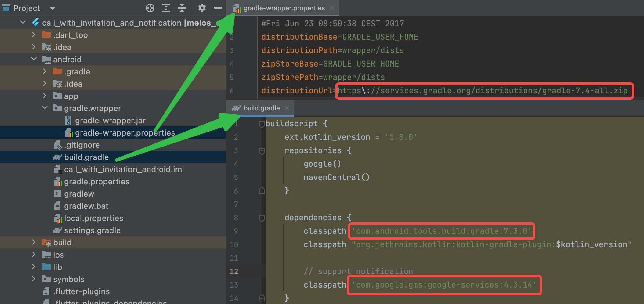This screenshot has width=644, height=304.
Task: Expand the .idea folder under android
Action: [x=45, y=84]
